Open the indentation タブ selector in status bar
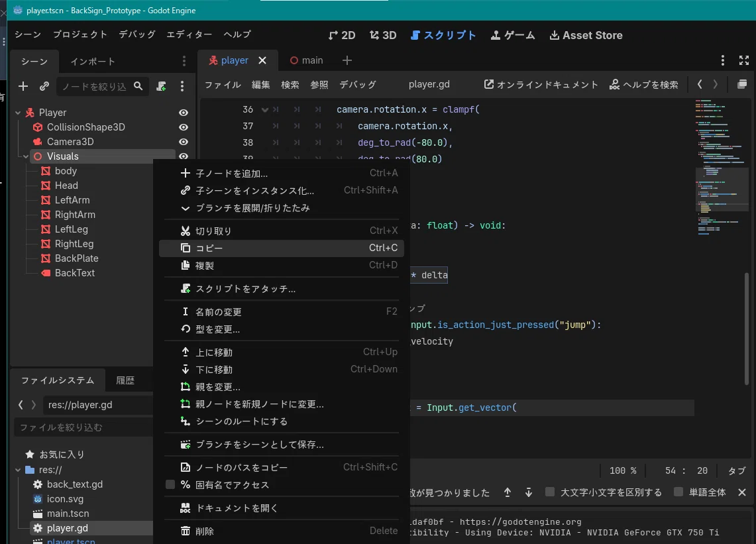This screenshot has width=756, height=544. pyautogui.click(x=736, y=470)
